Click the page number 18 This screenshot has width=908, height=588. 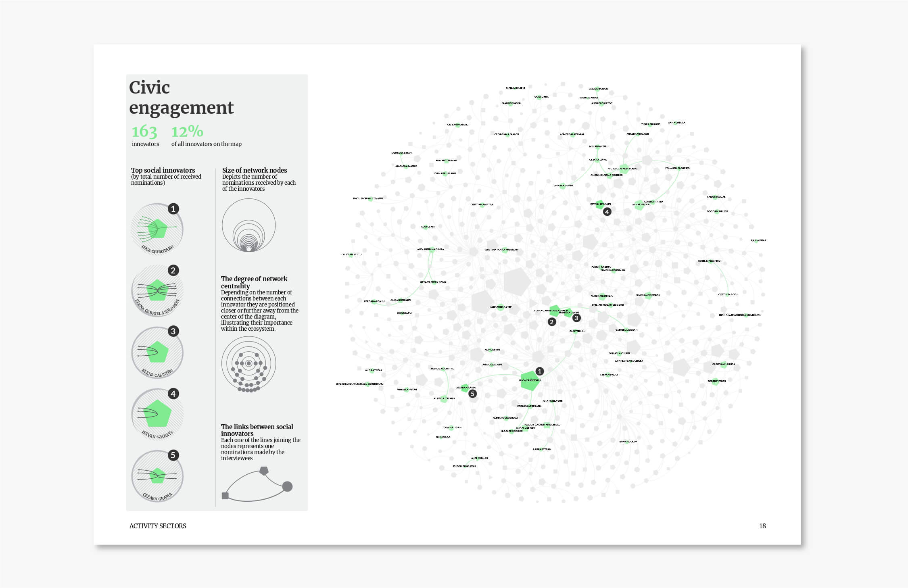click(x=762, y=526)
